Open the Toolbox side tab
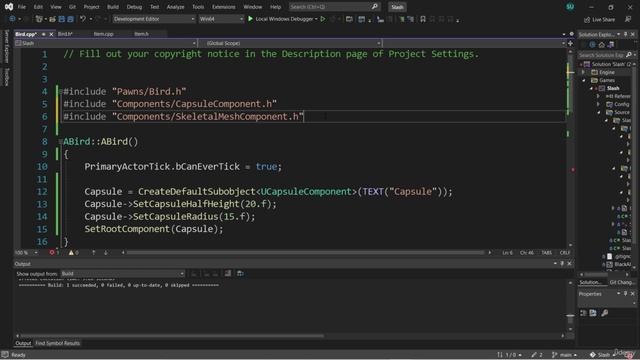Image resolution: width=640 pixels, height=360 pixels. tap(6, 77)
